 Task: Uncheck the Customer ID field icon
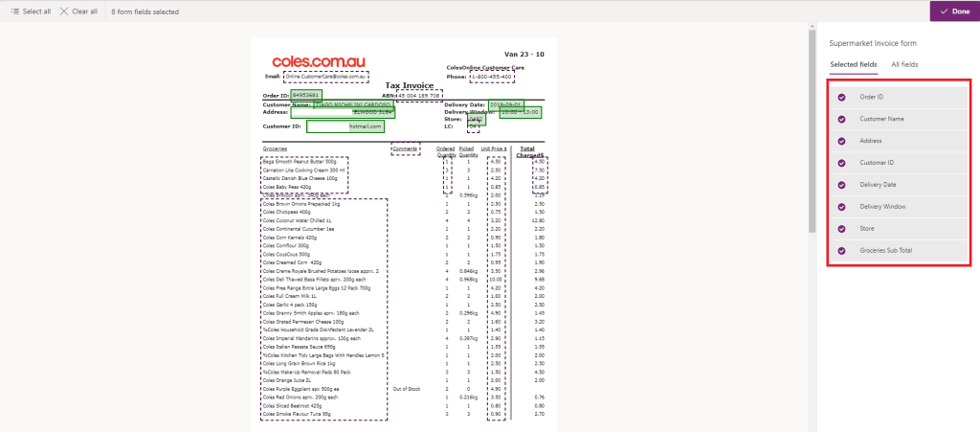click(841, 163)
